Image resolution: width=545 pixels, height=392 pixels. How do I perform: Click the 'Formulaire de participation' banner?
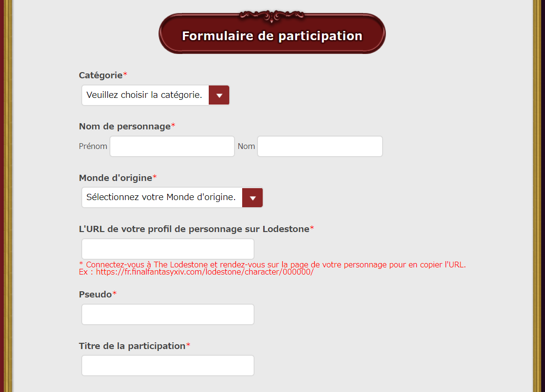(272, 34)
